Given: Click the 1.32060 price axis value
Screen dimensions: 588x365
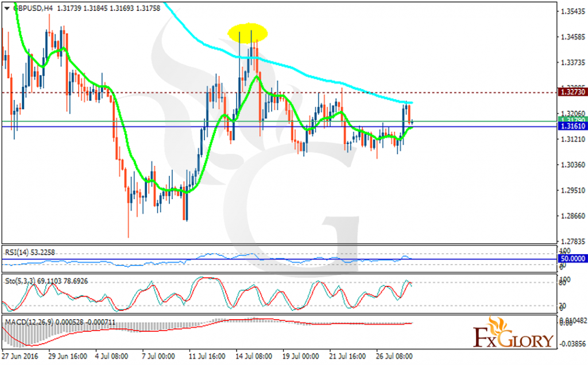Looking at the screenshot, I should [x=572, y=113].
